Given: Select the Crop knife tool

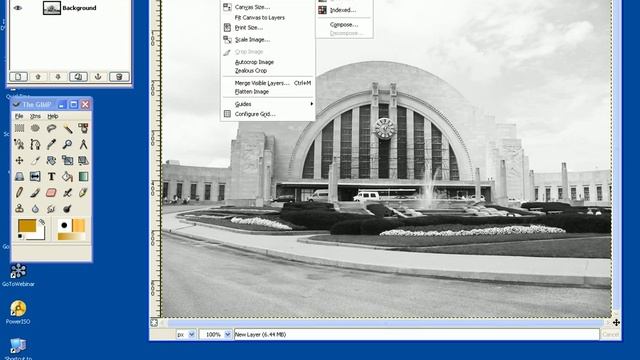Looking at the screenshot, I should pos(35,160).
